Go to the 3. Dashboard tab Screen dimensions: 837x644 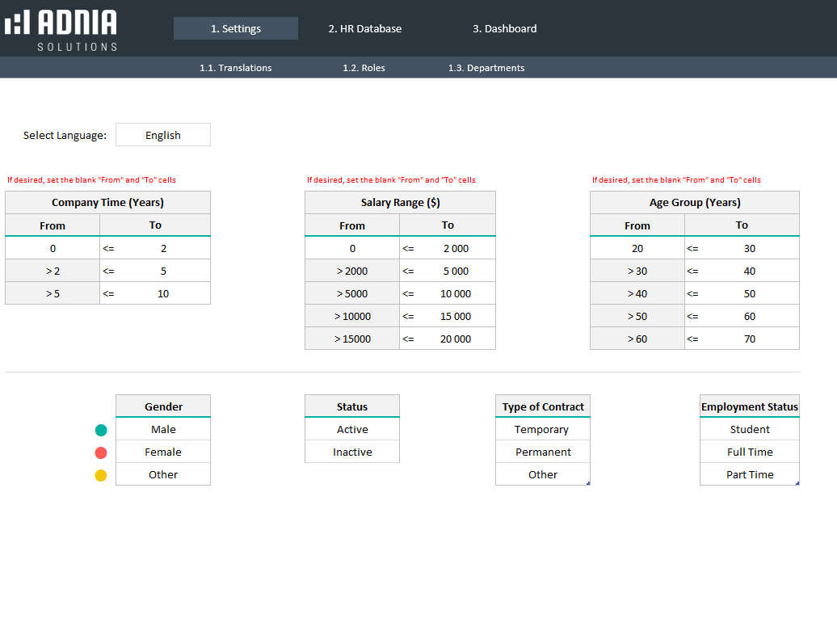click(x=504, y=28)
